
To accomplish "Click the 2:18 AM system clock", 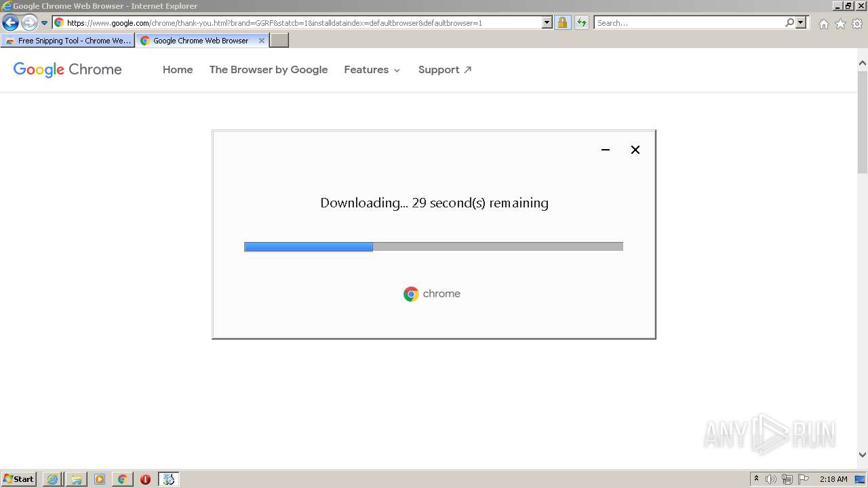I will (833, 479).
